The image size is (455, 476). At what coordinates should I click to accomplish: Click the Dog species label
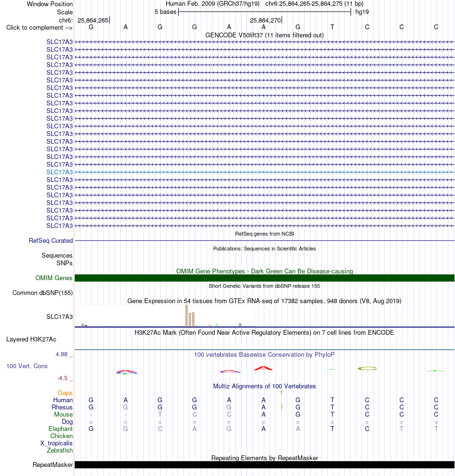pos(67,422)
